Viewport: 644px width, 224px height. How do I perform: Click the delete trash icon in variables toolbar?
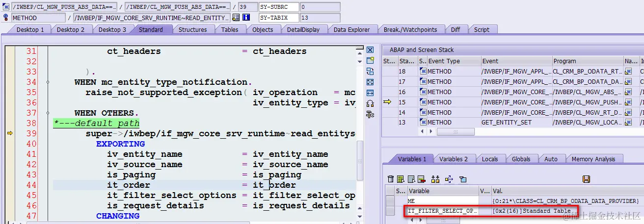tap(391, 179)
